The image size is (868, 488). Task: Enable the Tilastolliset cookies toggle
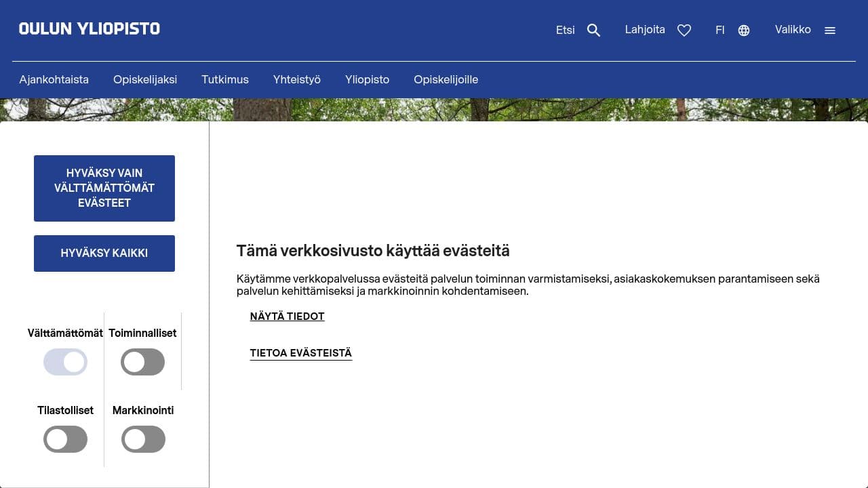pyautogui.click(x=65, y=439)
